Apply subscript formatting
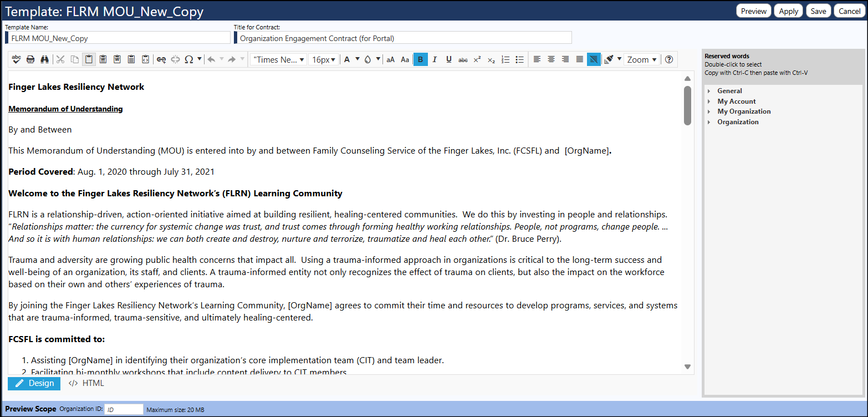Image resolution: width=868 pixels, height=417 pixels. click(x=491, y=59)
